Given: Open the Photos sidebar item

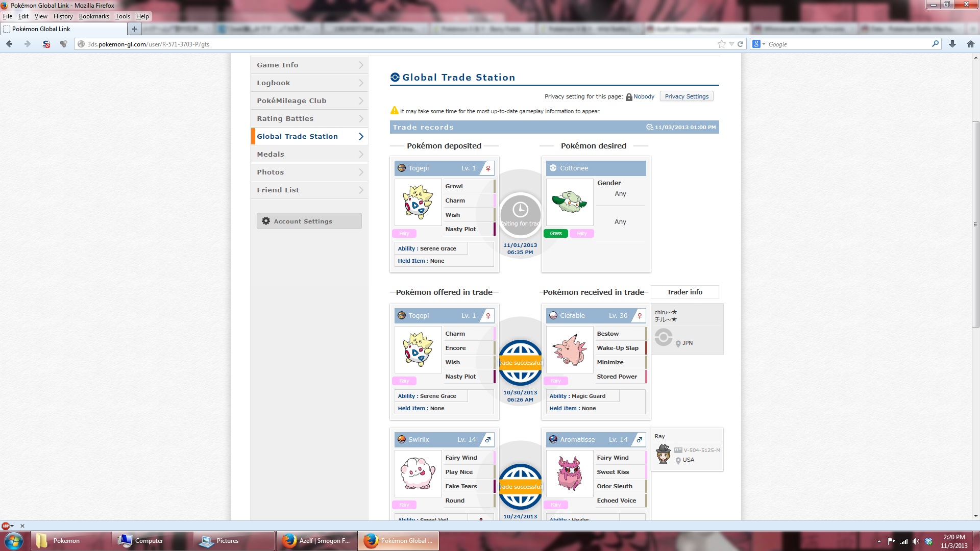Looking at the screenshot, I should pyautogui.click(x=309, y=172).
